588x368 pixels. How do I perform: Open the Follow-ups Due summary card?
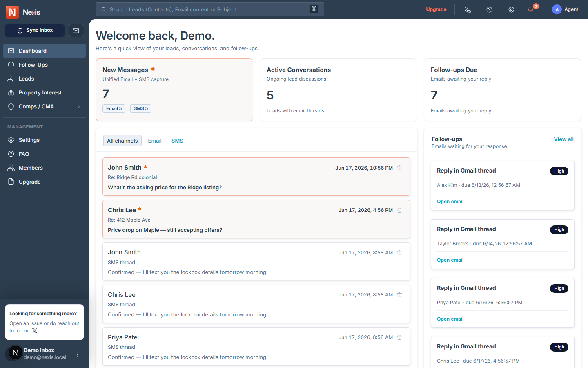point(503,90)
